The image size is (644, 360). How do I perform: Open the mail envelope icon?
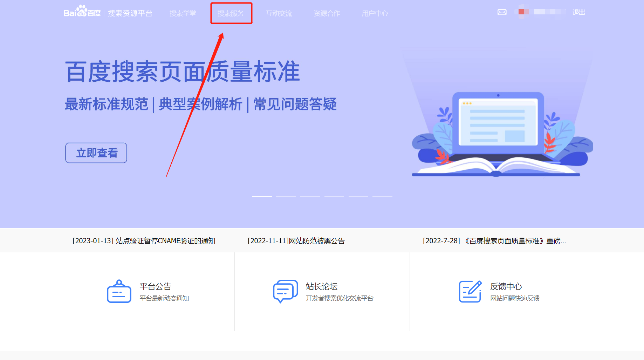click(502, 12)
